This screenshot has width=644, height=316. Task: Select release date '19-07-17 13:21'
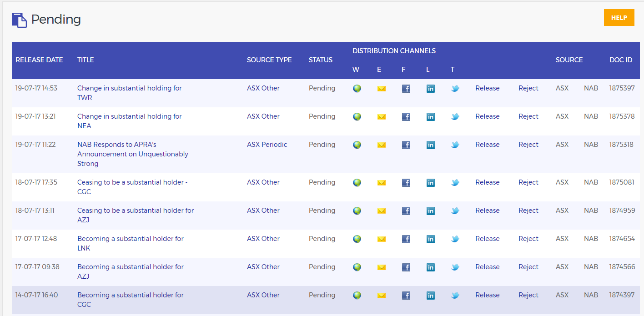[x=35, y=116]
